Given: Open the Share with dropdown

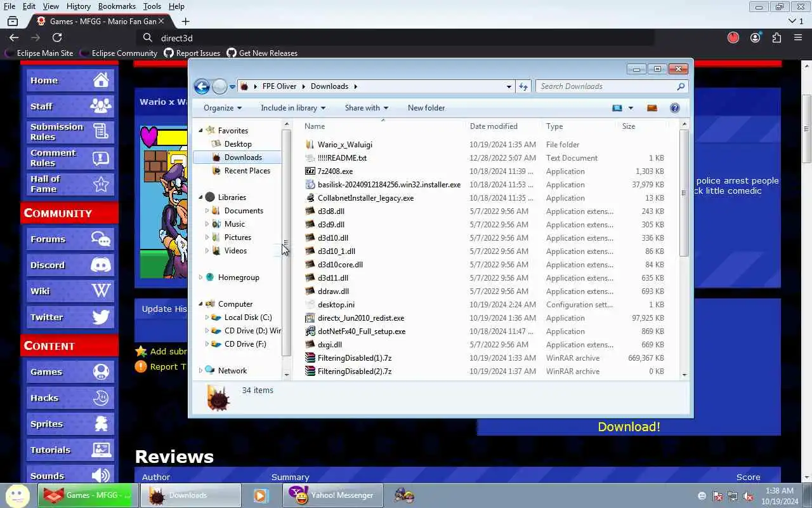Looking at the screenshot, I should coord(367,108).
